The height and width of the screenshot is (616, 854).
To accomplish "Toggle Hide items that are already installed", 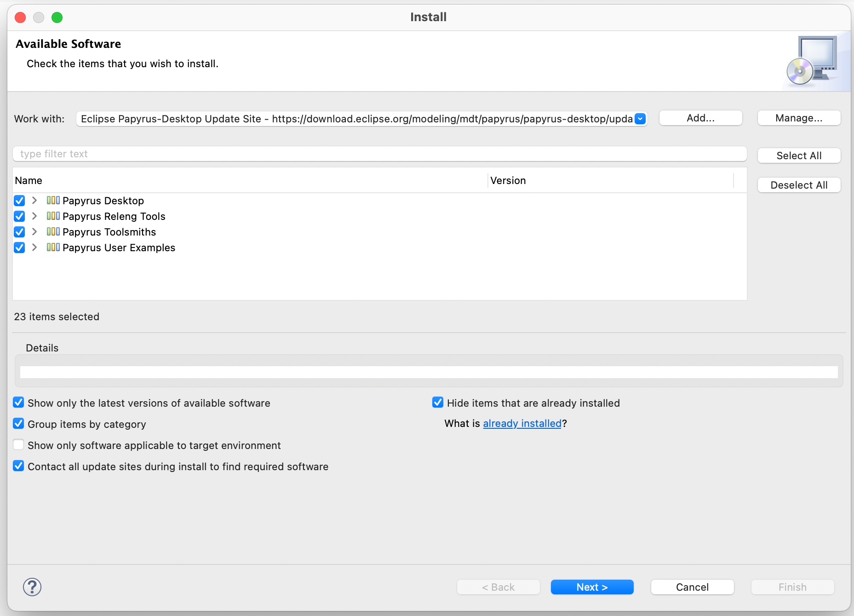I will pos(438,403).
